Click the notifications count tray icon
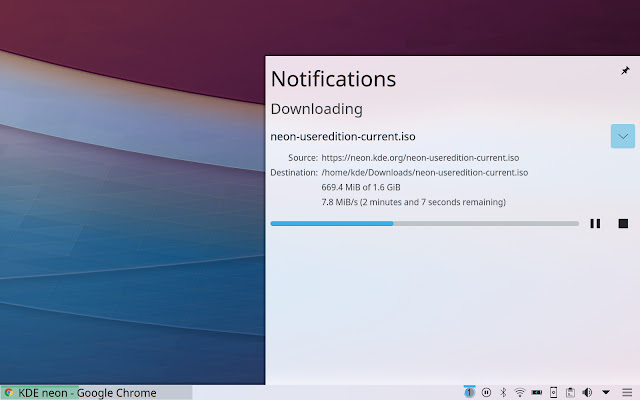640x400 pixels. 469,392
